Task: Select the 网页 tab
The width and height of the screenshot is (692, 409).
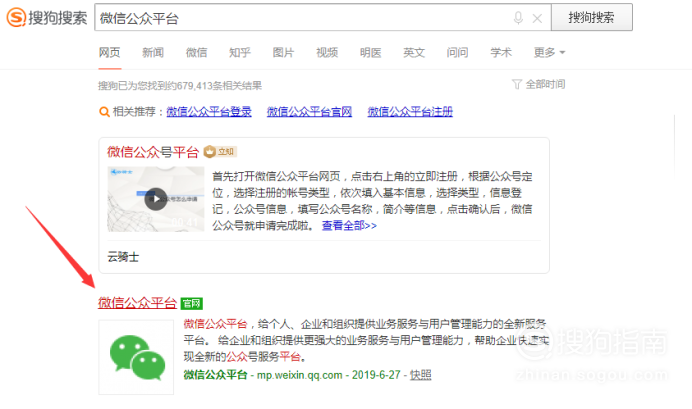Action: [x=109, y=53]
